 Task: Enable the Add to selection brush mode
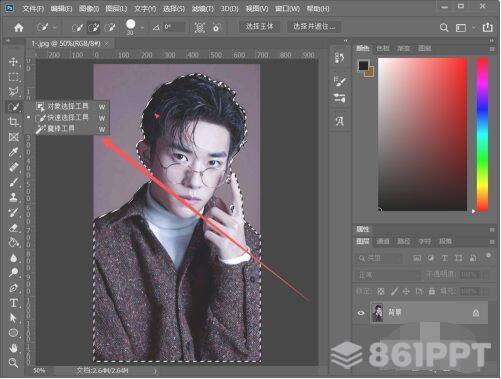coord(94,27)
